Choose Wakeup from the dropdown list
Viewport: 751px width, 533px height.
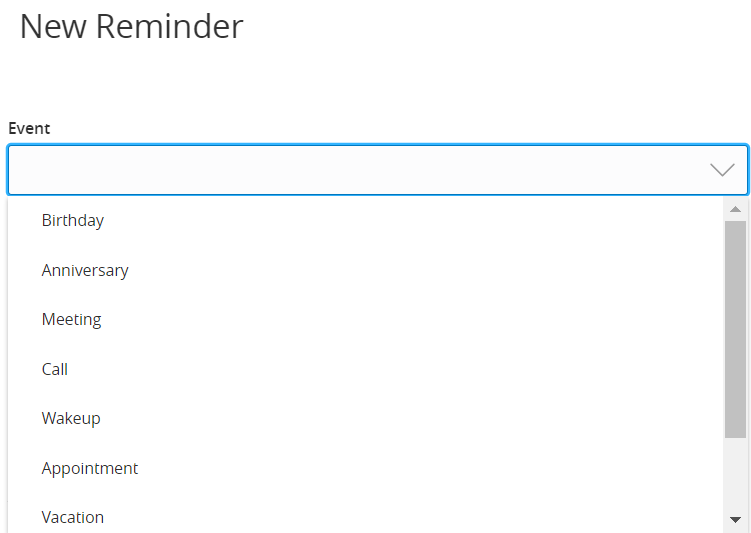click(x=71, y=418)
